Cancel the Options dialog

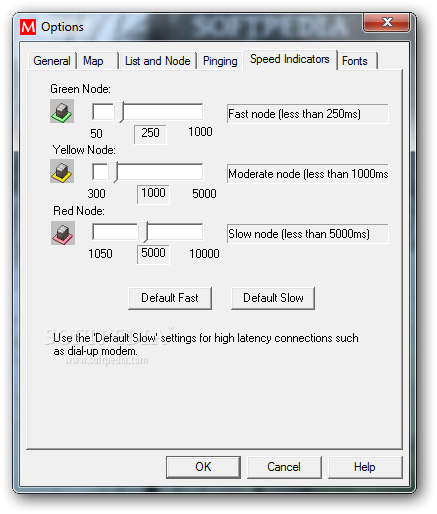pos(284,467)
